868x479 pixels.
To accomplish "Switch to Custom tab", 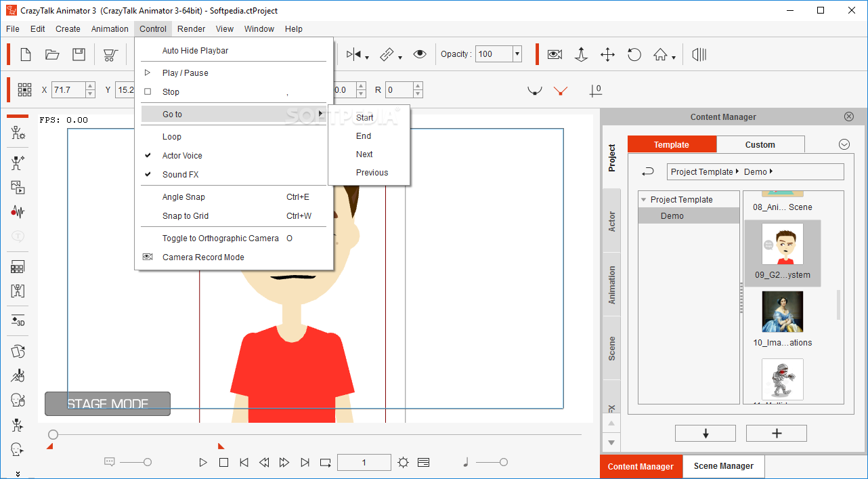I will pos(760,144).
